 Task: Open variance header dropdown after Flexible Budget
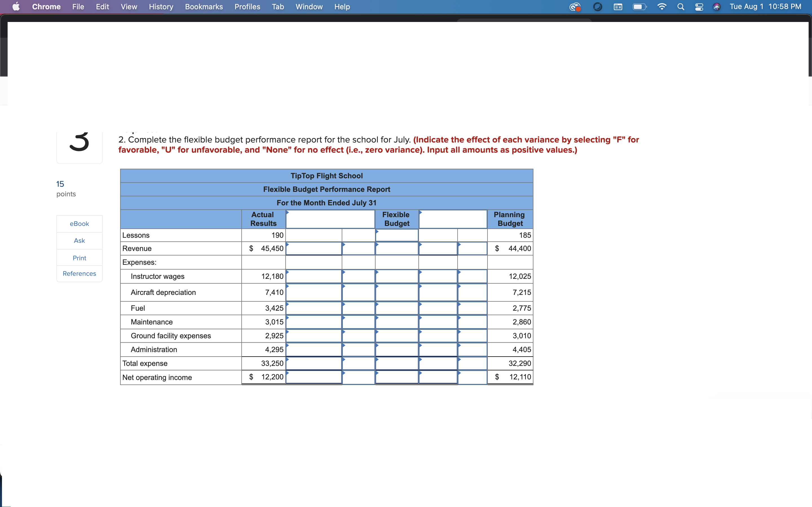[453, 219]
